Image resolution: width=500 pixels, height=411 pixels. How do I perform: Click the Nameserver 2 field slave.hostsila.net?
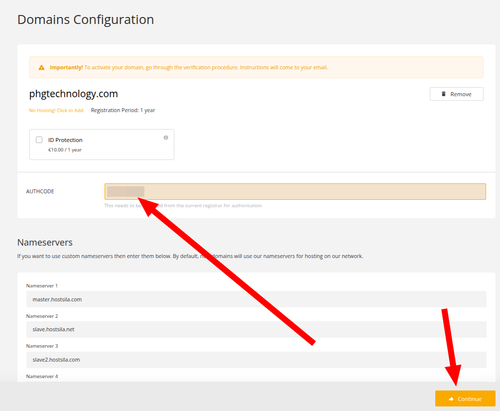pyautogui.click(x=256, y=329)
